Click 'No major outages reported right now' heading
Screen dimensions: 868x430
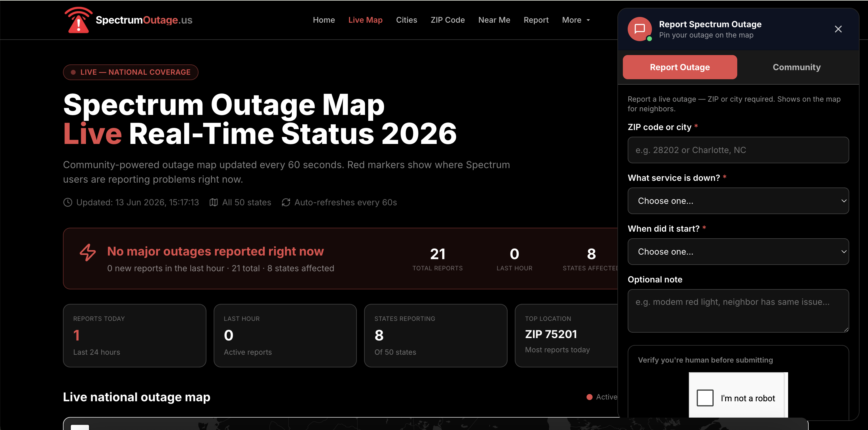215,251
